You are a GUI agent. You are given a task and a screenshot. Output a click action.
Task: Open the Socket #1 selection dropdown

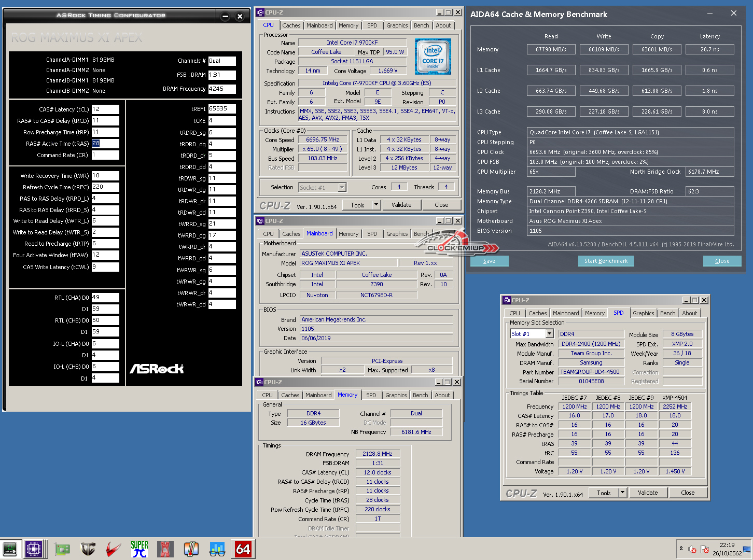pyautogui.click(x=342, y=187)
